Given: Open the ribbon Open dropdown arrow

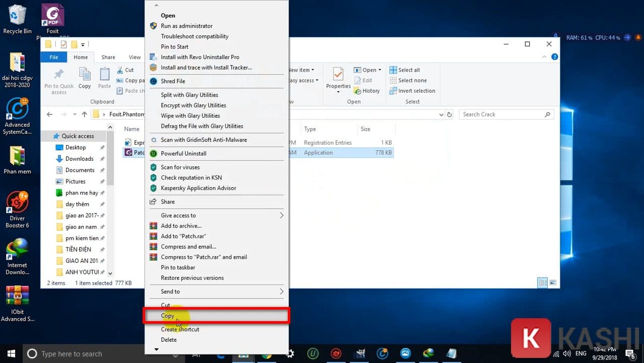Looking at the screenshot, I should [x=379, y=70].
